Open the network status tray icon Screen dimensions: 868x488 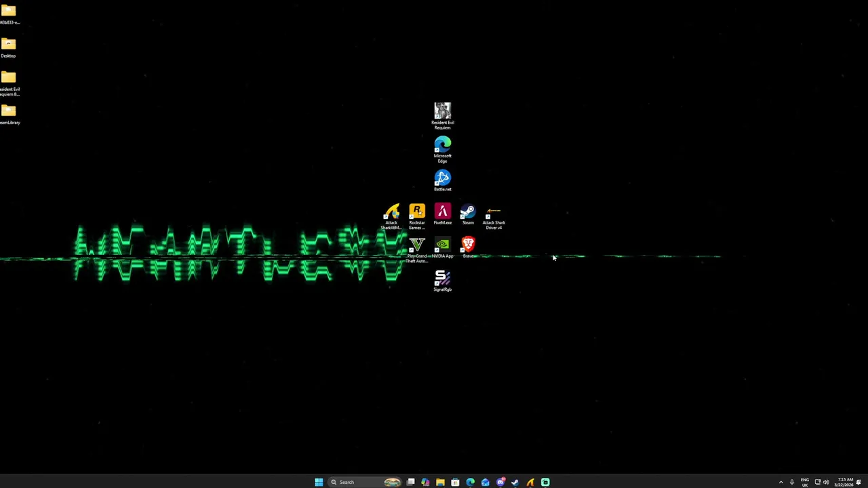pos(817,482)
